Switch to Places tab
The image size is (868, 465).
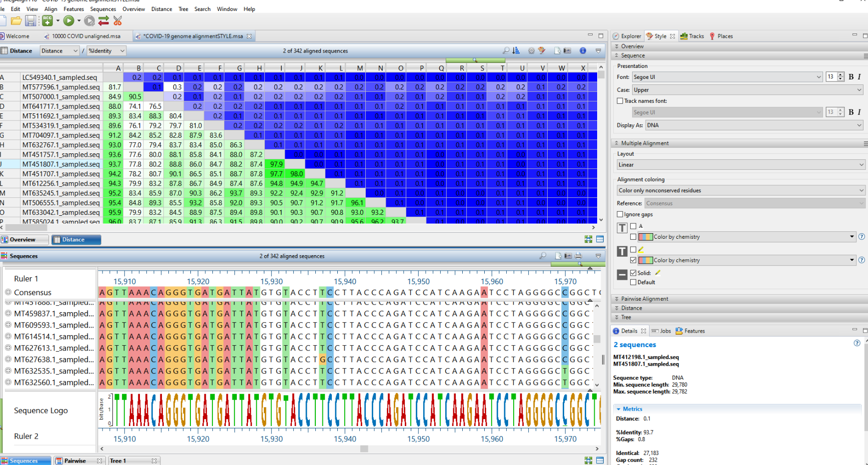[721, 36]
